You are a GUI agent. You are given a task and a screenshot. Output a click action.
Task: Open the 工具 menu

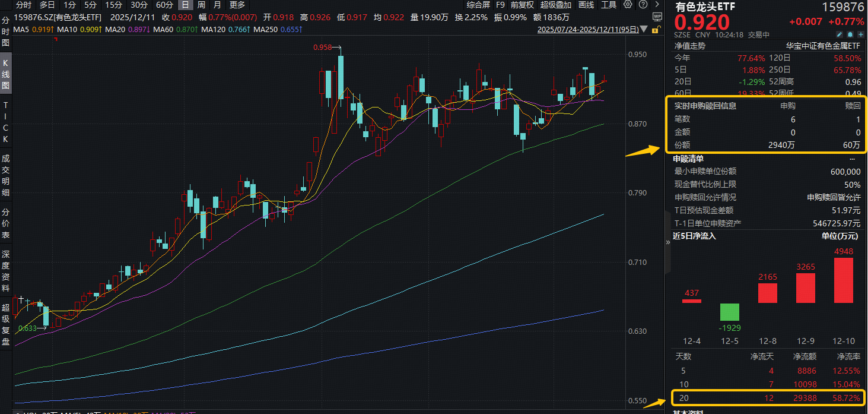click(x=609, y=5)
